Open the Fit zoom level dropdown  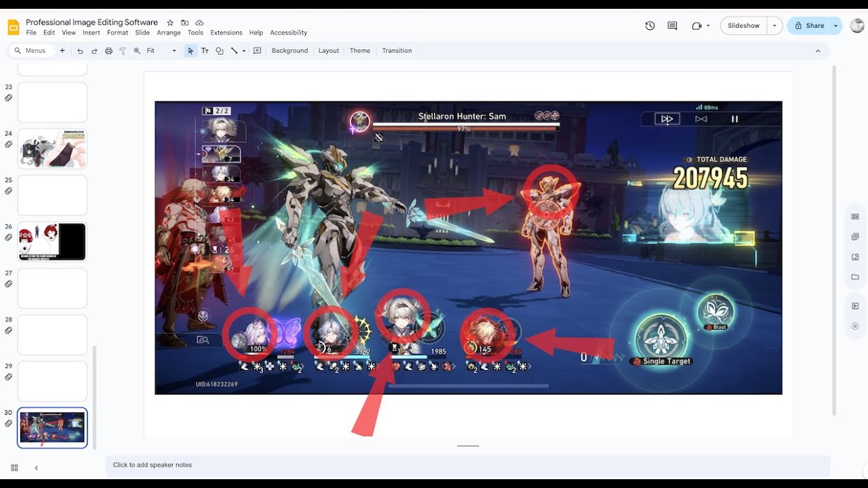point(162,51)
